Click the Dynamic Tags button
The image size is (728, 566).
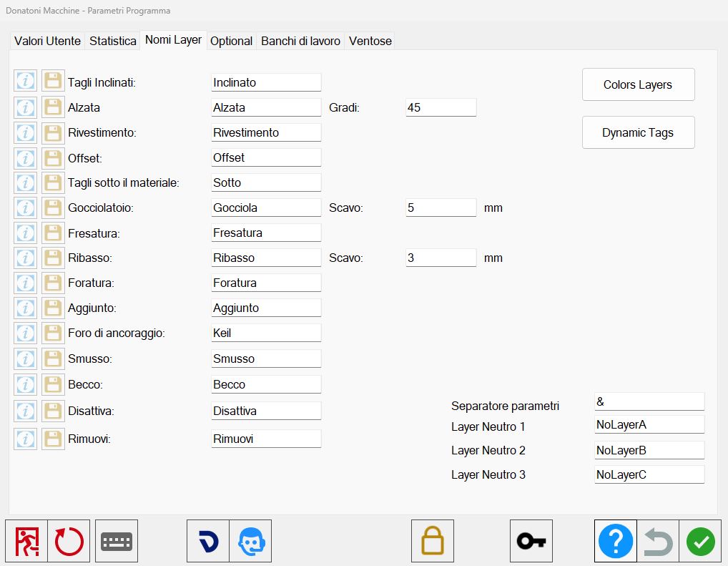click(639, 132)
